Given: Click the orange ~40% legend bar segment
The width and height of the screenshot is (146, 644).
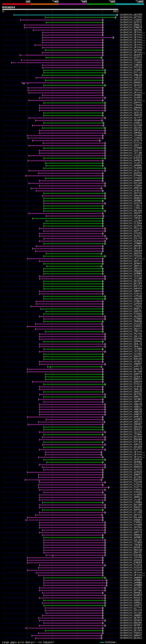Looking at the screenshot, I should (45, 4).
